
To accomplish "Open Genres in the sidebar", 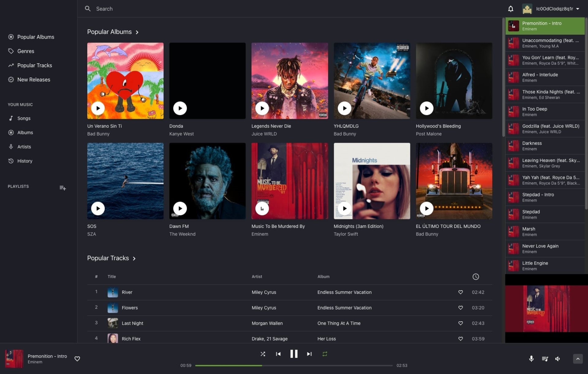I will (x=26, y=51).
